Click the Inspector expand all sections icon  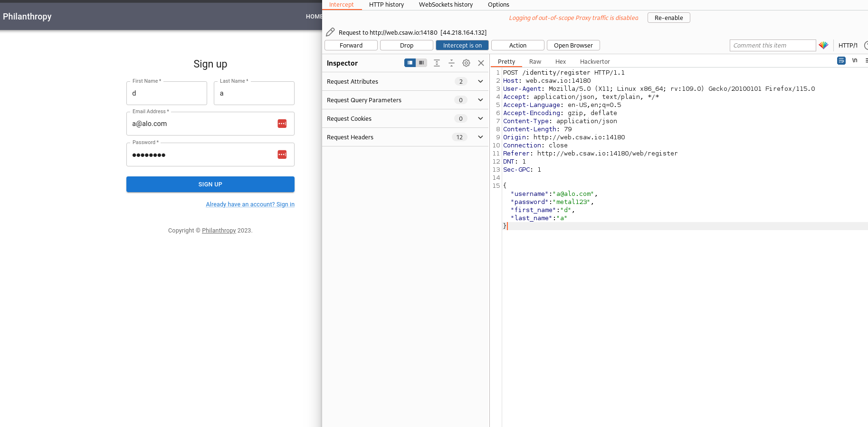pos(437,63)
